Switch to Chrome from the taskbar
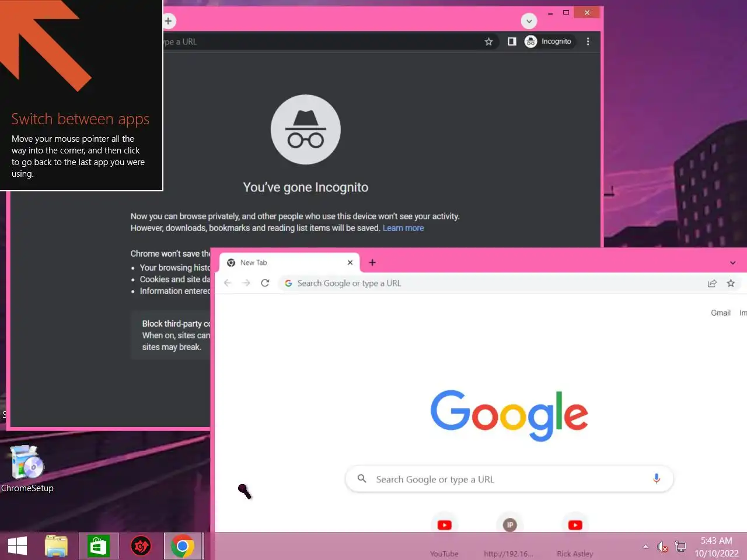 (183, 547)
